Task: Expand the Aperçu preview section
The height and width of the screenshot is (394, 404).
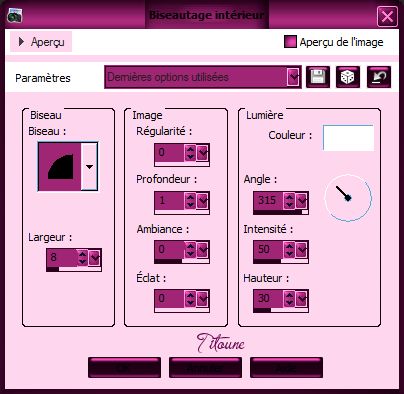Action: click(x=41, y=42)
